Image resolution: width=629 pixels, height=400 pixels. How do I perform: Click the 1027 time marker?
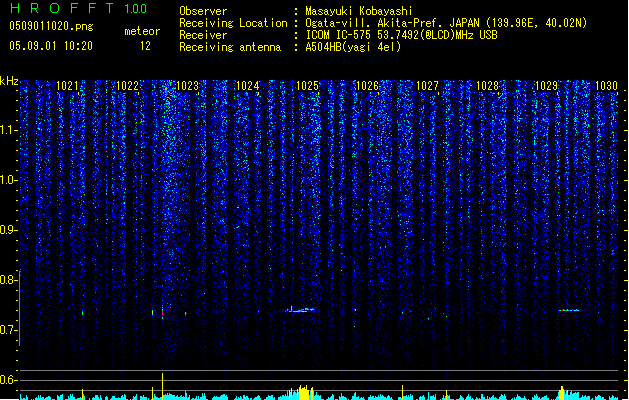point(427,86)
